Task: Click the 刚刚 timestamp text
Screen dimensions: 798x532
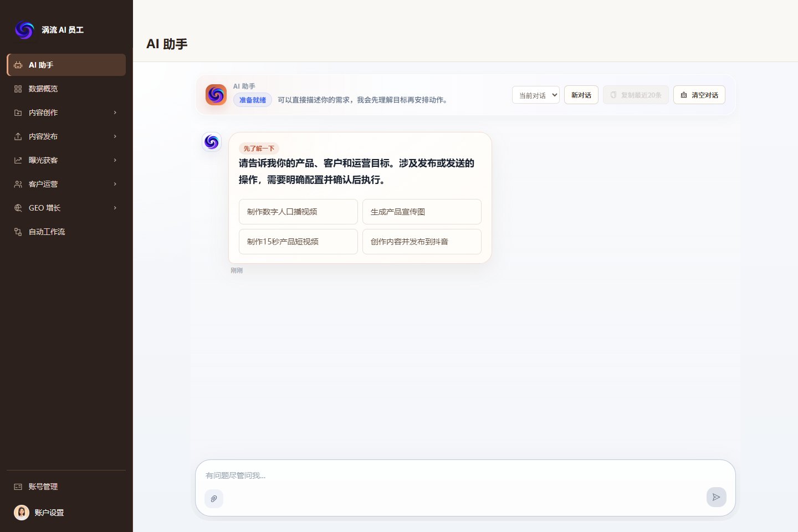Action: 237,270
